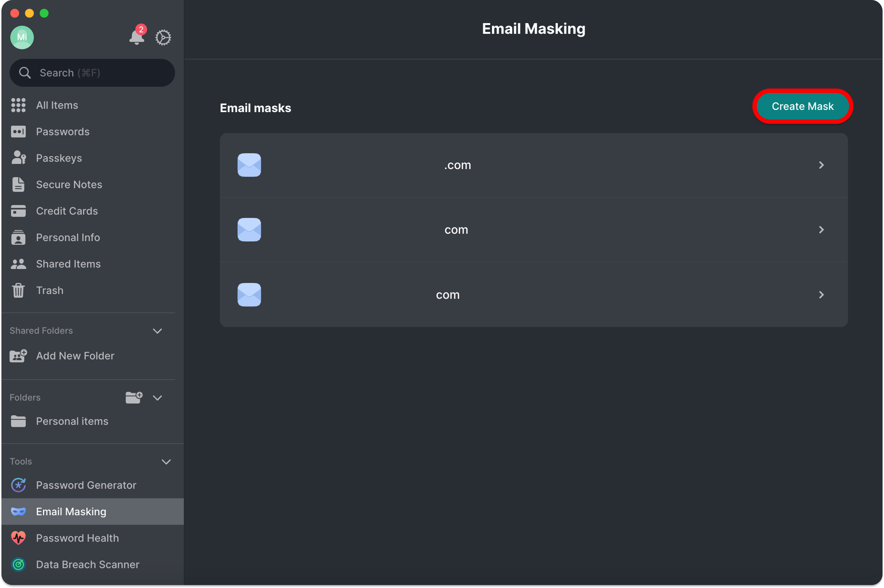884x588 pixels.
Task: Click the new folder icon beside Folders
Action: point(134,397)
